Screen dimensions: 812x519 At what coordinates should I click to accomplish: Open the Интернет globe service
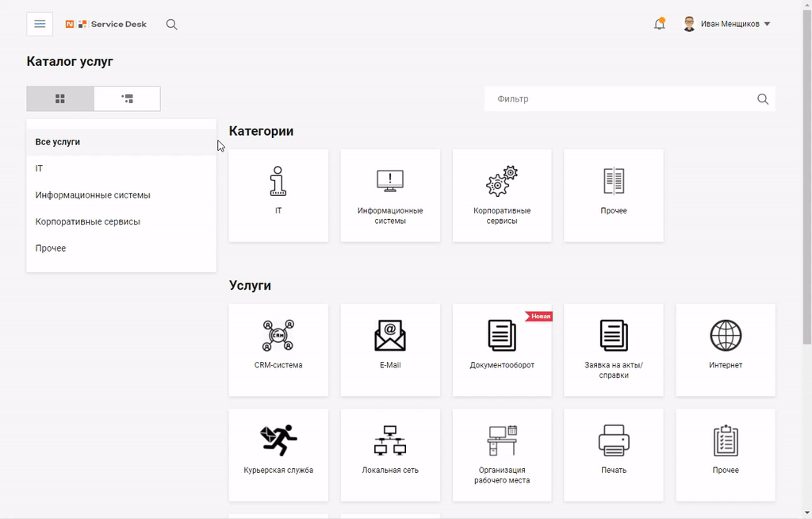pos(726,350)
